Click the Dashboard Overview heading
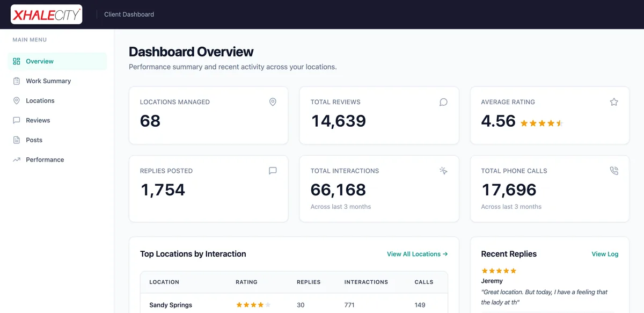This screenshot has height=313, width=644. click(191, 52)
